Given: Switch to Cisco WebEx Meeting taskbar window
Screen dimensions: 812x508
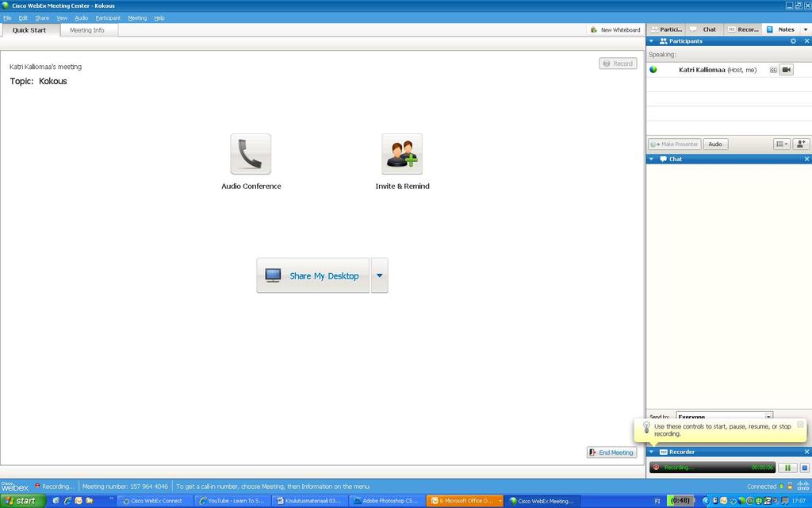Looking at the screenshot, I should tap(542, 501).
